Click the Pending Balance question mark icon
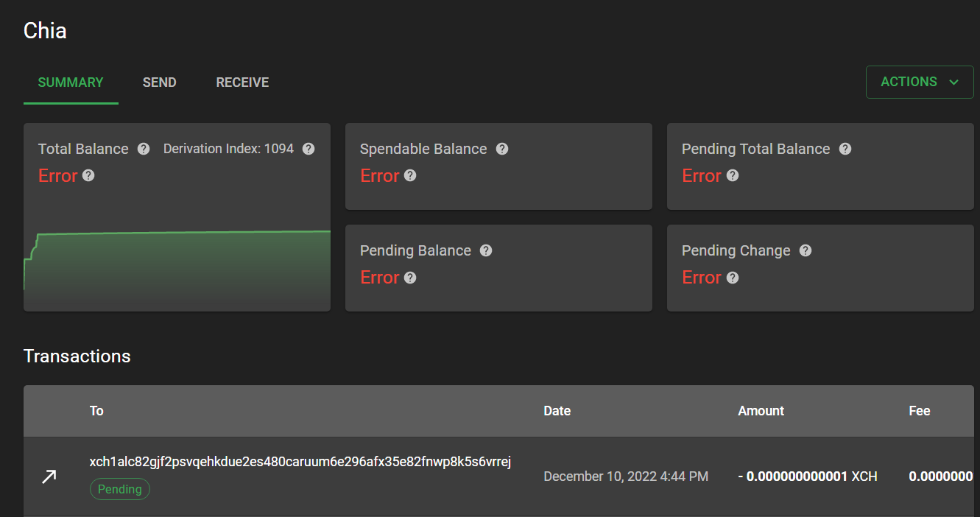 (486, 250)
